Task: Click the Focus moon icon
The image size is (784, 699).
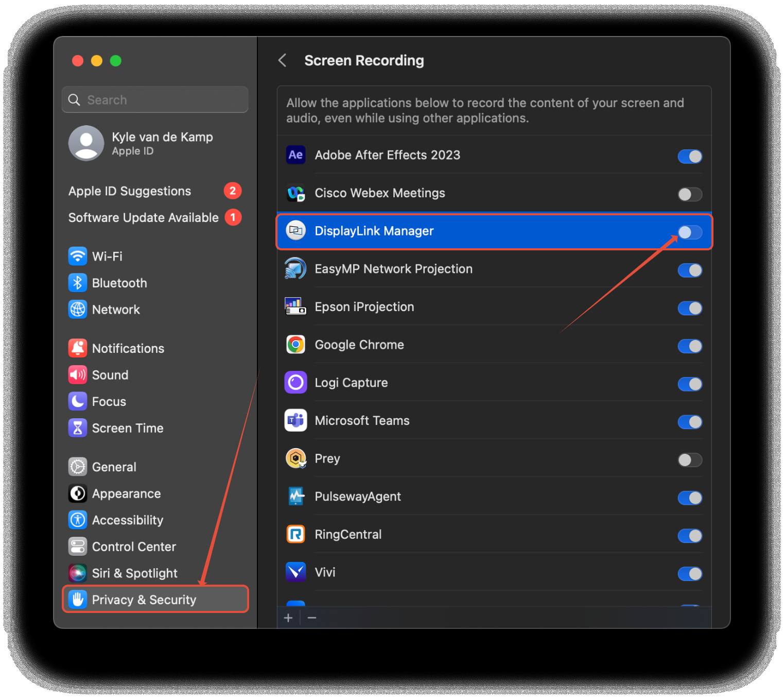Action: 78,401
